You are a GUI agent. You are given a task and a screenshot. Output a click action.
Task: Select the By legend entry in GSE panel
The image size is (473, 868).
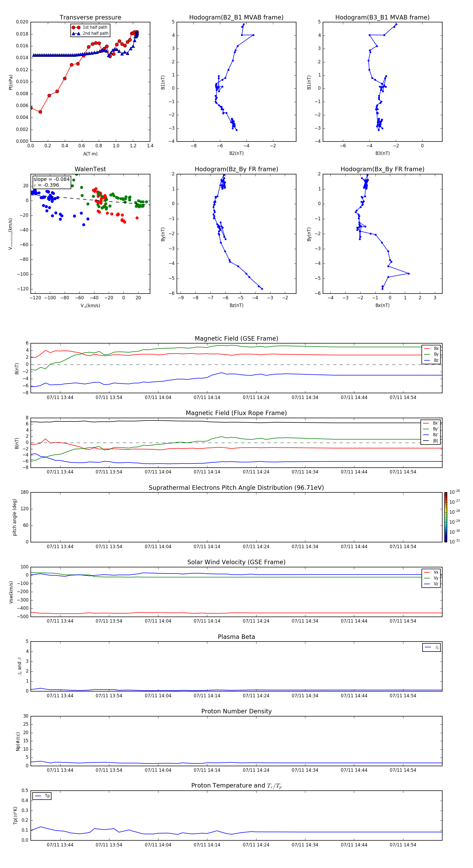coord(431,354)
